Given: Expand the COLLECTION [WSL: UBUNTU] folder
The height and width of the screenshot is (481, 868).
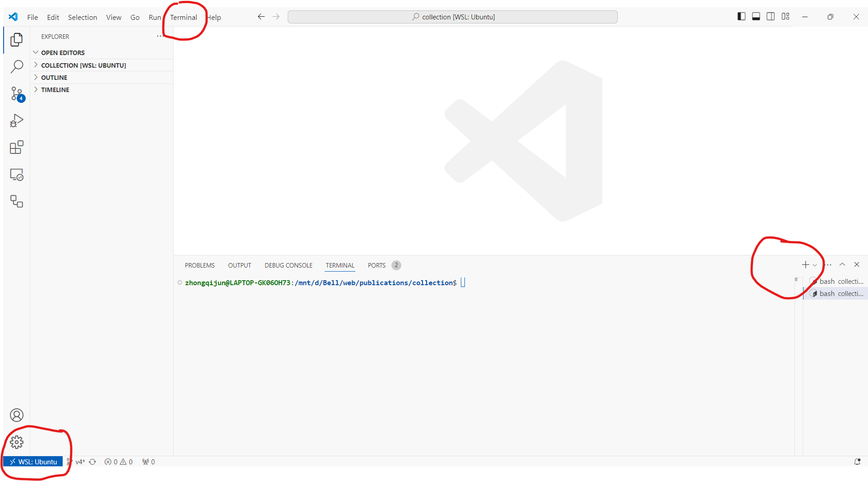Looking at the screenshot, I should (102, 65).
